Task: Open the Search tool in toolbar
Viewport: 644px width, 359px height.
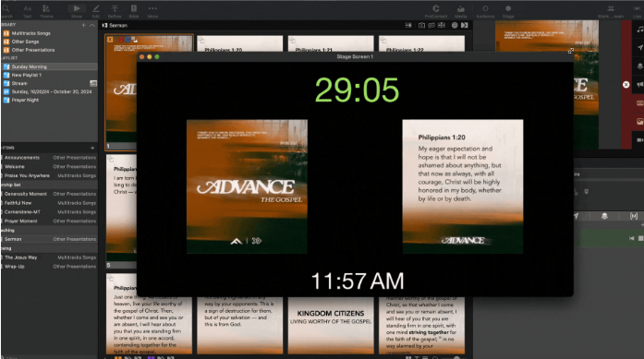Action: 6,11
